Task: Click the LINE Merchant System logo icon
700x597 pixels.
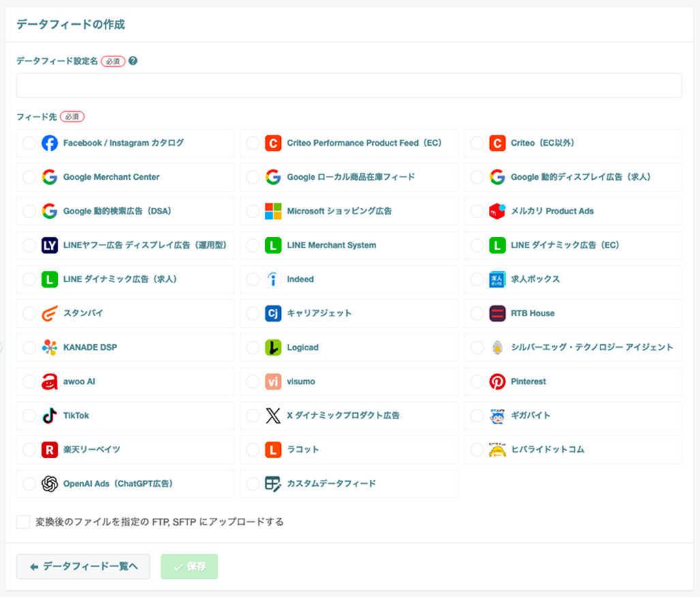Action: tap(273, 245)
